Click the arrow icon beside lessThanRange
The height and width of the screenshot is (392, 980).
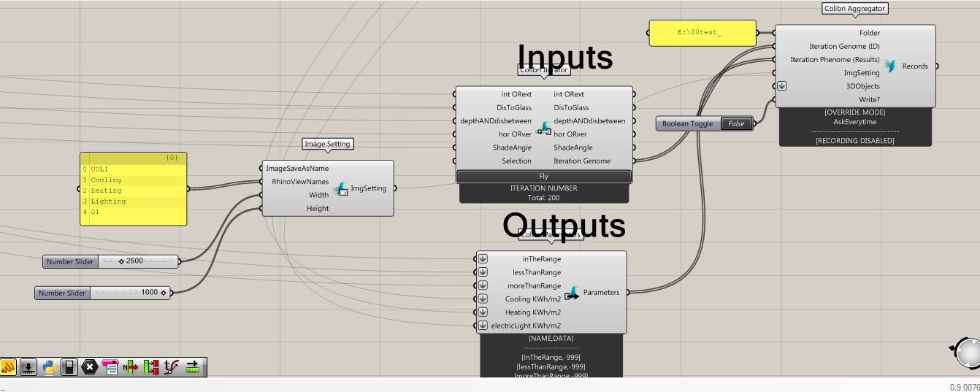[x=483, y=272]
